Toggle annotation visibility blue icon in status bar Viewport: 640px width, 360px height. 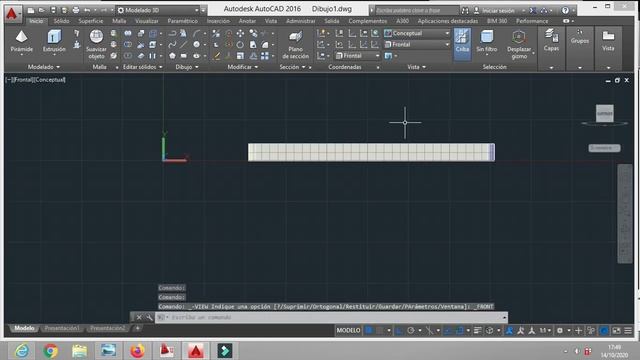tap(509, 330)
